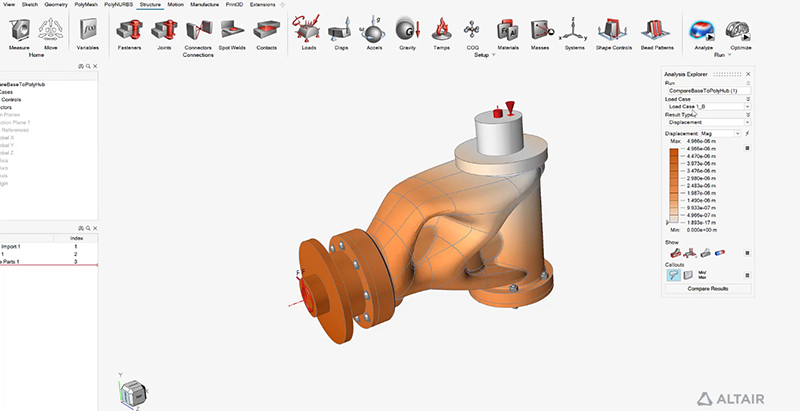Click the lightest legend color band at bottom

(x=674, y=219)
